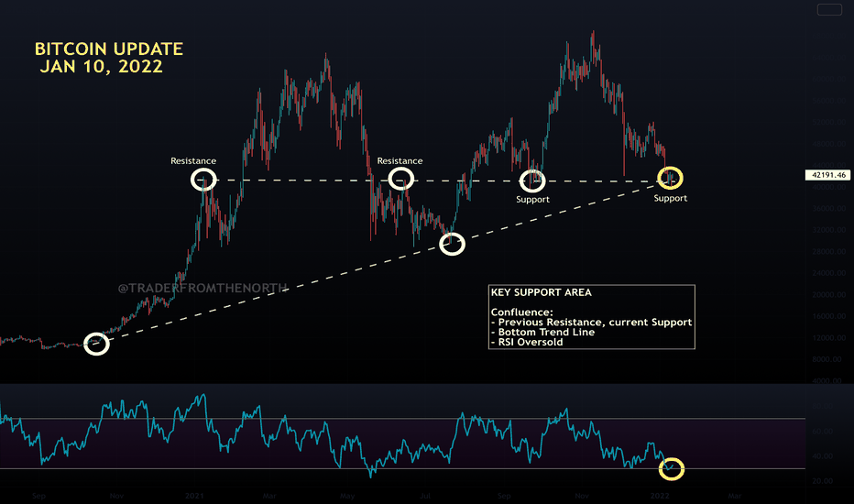Viewport: 854px width, 504px height.
Task: Select the 12000.00 price axis label
Action: tap(830, 338)
